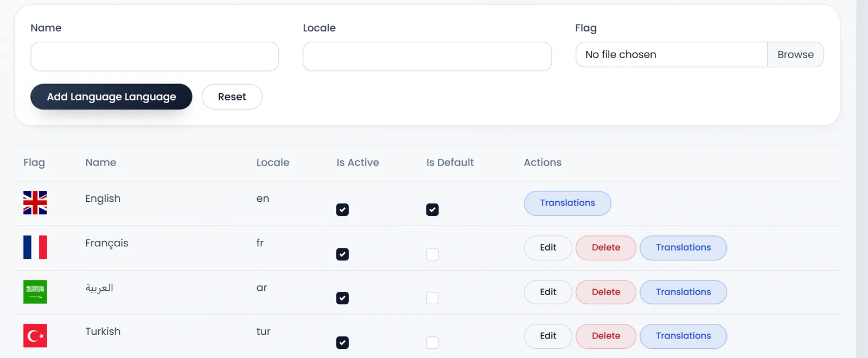Click the fr locale cell
The width and height of the screenshot is (868, 358).
point(260,243)
